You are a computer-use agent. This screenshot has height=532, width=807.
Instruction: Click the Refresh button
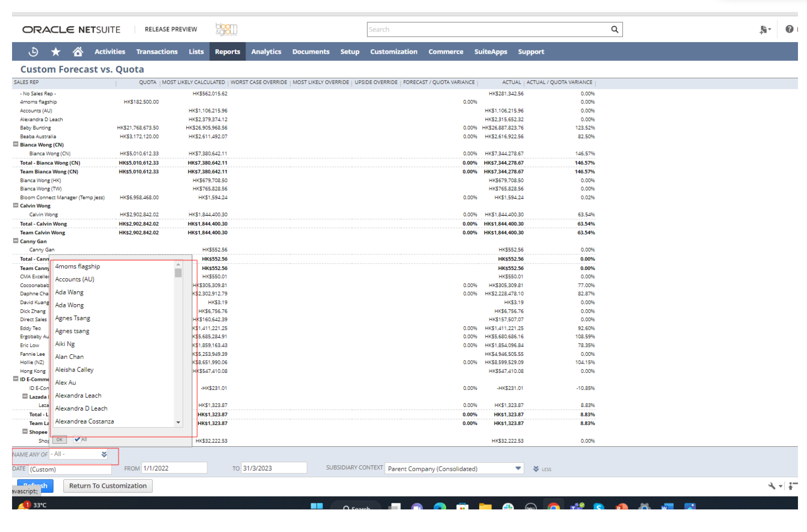pos(35,486)
